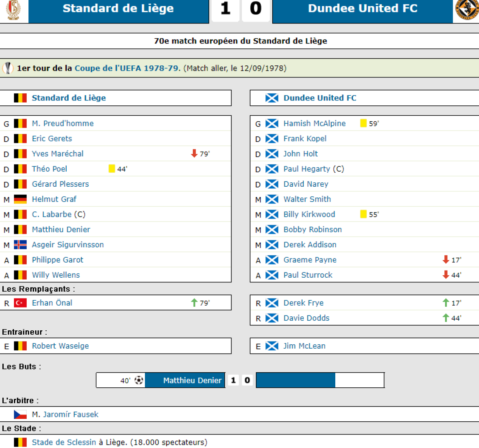Click the Dundee United club crest
The width and height of the screenshot is (479, 448).
pyautogui.click(x=467, y=10)
